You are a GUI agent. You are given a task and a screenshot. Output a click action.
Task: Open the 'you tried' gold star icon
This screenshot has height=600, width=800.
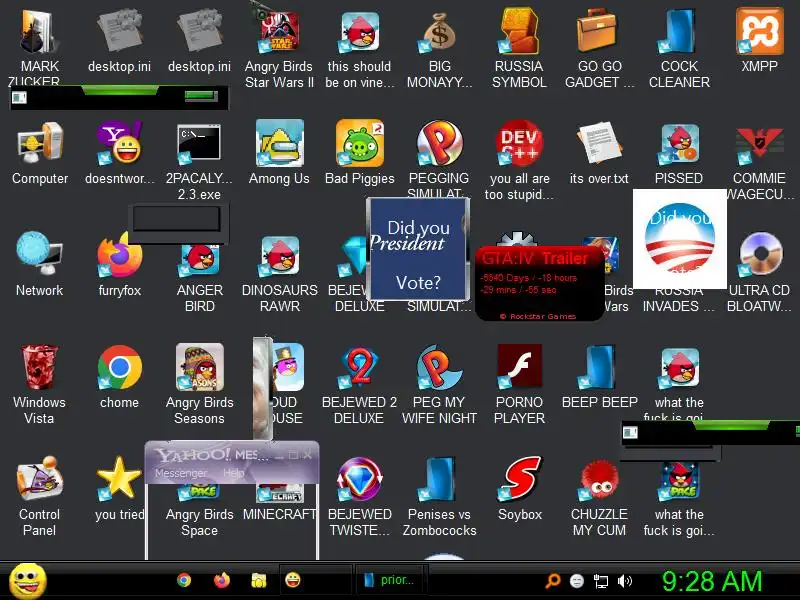click(119, 479)
